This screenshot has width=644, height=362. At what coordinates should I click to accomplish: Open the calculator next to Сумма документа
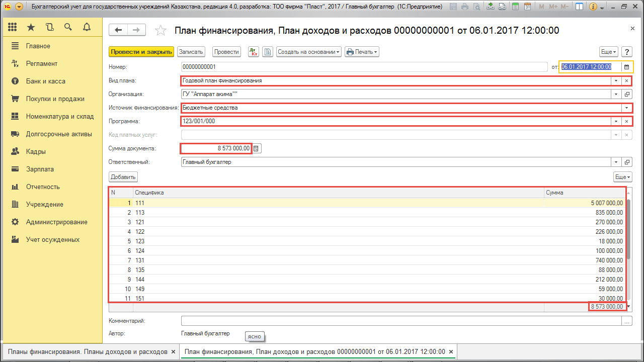click(x=256, y=148)
